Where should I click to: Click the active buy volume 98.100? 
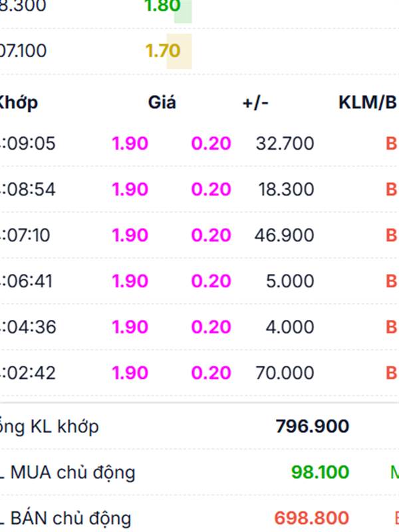tap(320, 473)
